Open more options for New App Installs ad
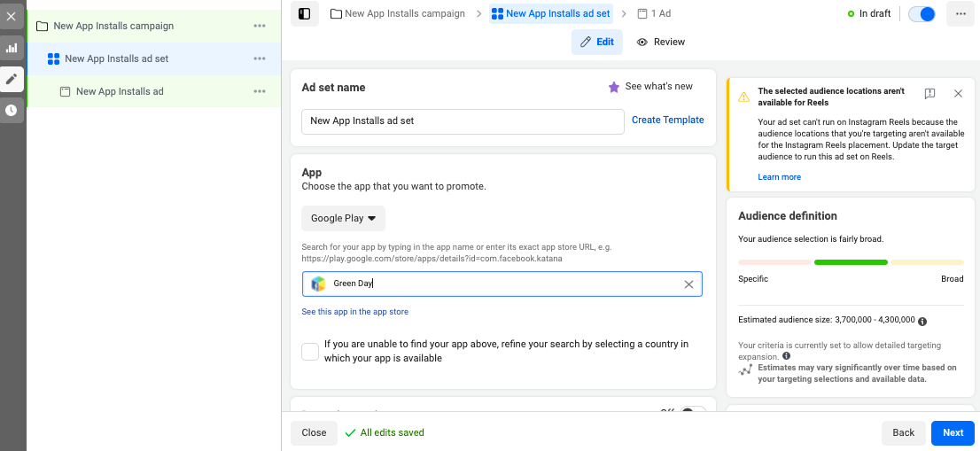Image resolution: width=980 pixels, height=451 pixels. [260, 91]
